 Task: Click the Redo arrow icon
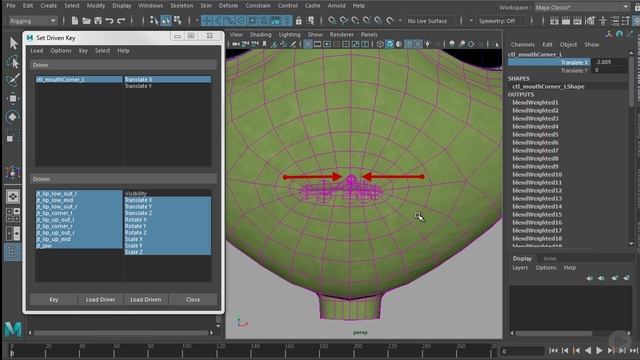pos(121,20)
